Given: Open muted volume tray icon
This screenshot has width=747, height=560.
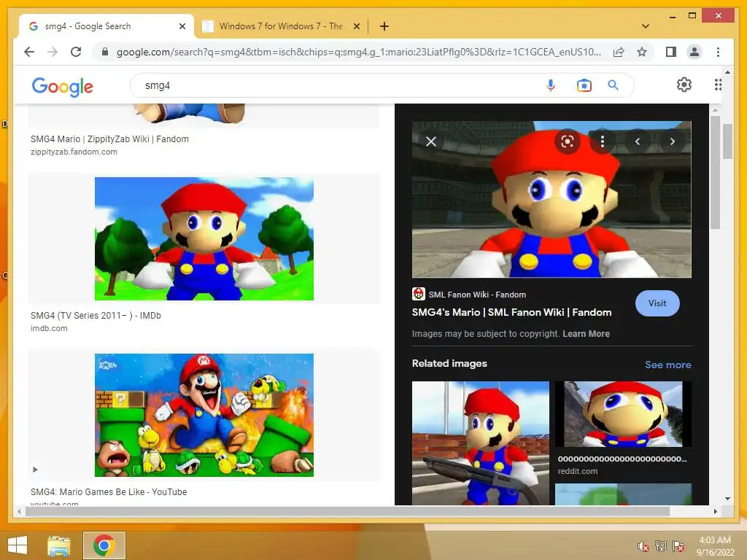Looking at the screenshot, I should click(643, 545).
